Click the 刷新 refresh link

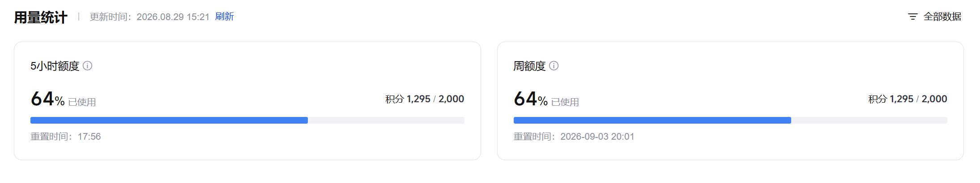(x=225, y=17)
